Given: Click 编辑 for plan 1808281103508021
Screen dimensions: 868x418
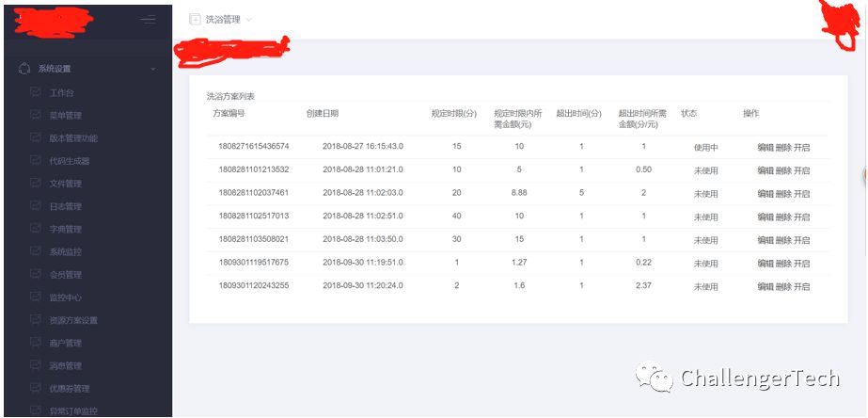Looking at the screenshot, I should coord(765,240).
